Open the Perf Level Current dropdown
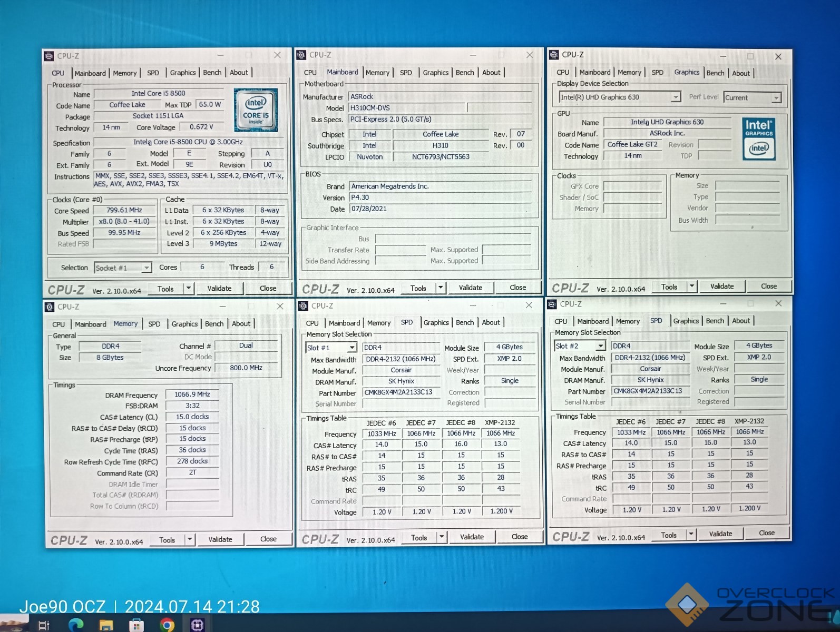 775,98
